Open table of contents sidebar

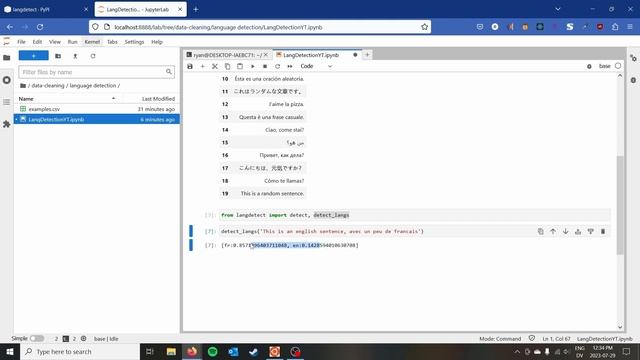(x=7, y=102)
